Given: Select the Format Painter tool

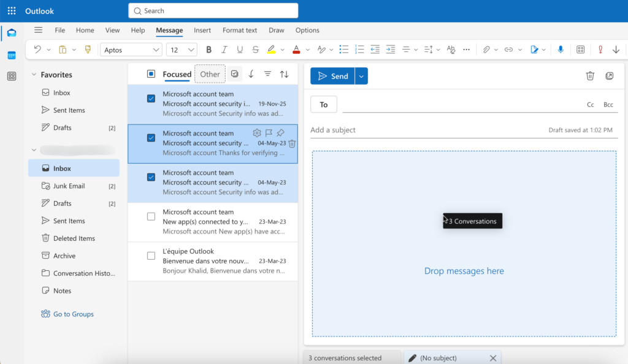Looking at the screenshot, I should tap(88, 50).
